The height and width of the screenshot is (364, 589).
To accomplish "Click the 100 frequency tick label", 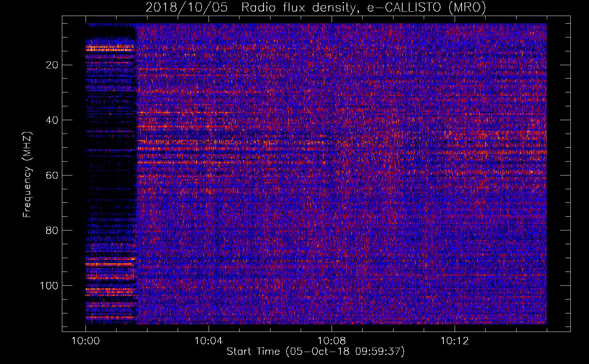I will [49, 286].
